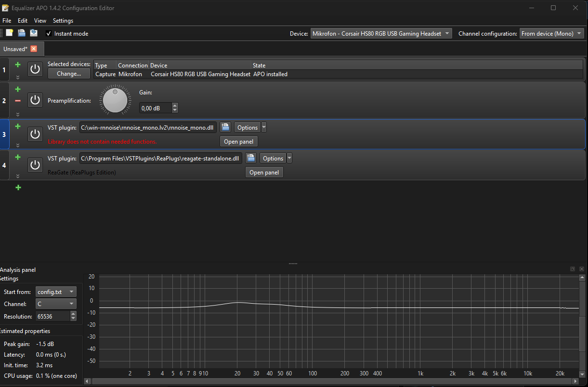The width and height of the screenshot is (588, 387).
Task: Open the Channel configuration dropdown
Action: (x=552, y=34)
